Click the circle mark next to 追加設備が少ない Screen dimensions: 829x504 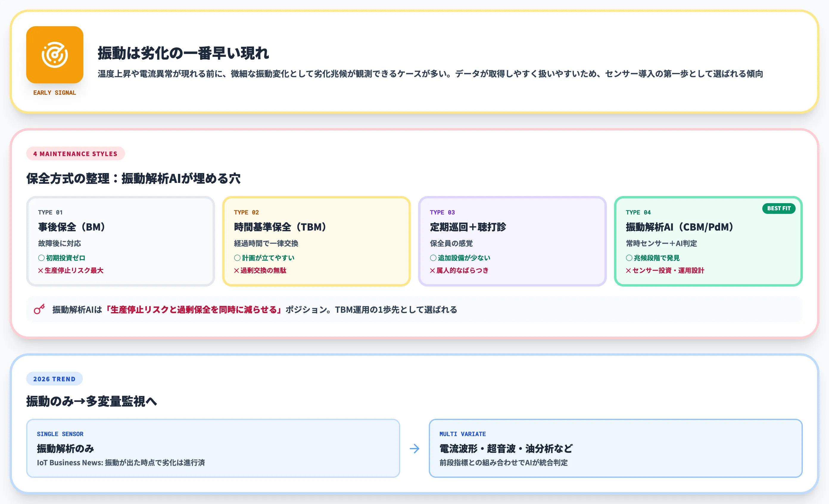pos(432,258)
